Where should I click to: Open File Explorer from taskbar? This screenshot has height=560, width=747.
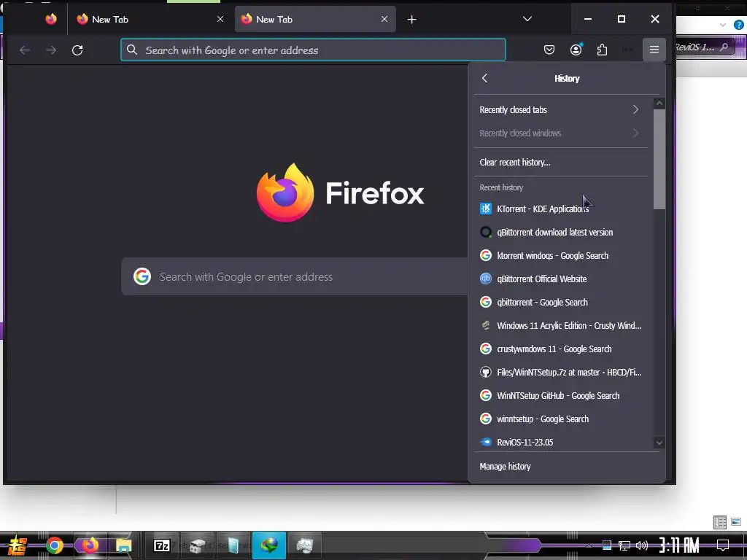124,545
